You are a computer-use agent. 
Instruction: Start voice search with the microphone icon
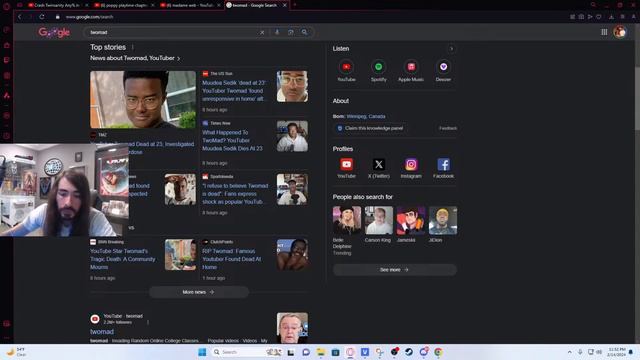(x=277, y=32)
